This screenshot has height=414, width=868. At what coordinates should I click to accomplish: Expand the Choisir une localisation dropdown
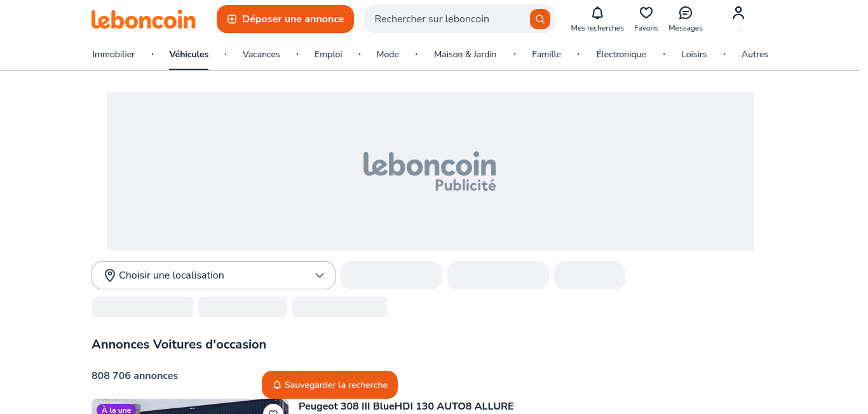[x=213, y=275]
